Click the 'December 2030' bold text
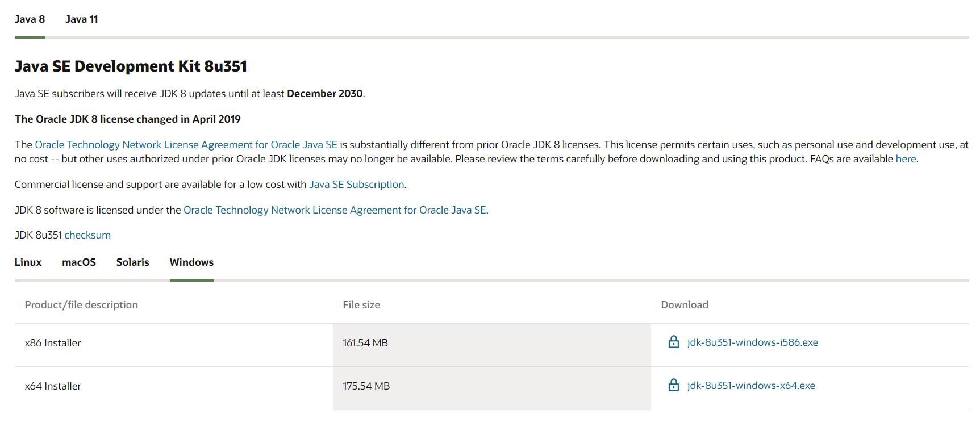Viewport: 980px width, 422px height. pyautogui.click(x=324, y=94)
